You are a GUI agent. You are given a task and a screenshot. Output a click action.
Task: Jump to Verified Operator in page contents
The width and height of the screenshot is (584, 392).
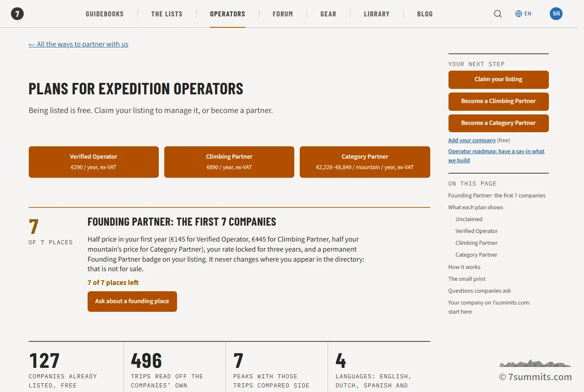click(x=476, y=231)
